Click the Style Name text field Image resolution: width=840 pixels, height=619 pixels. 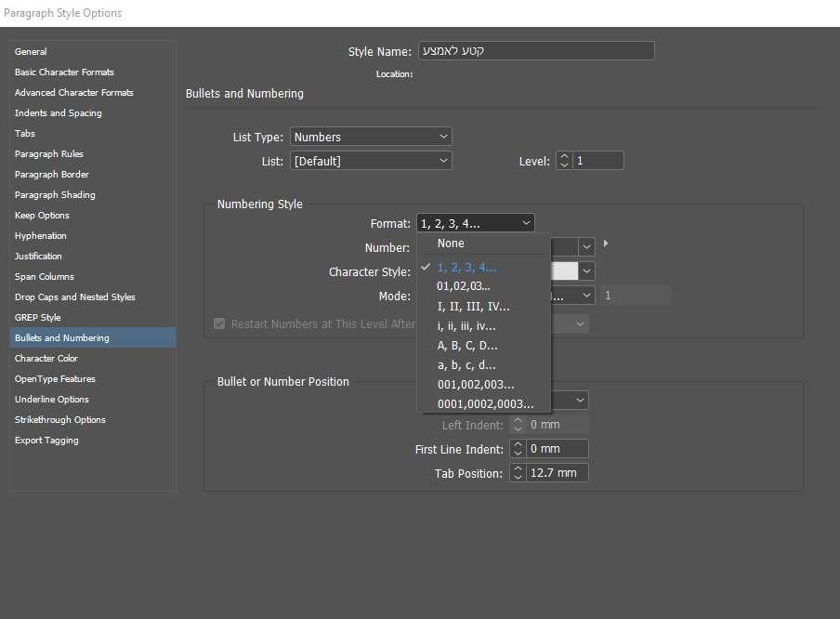(536, 51)
